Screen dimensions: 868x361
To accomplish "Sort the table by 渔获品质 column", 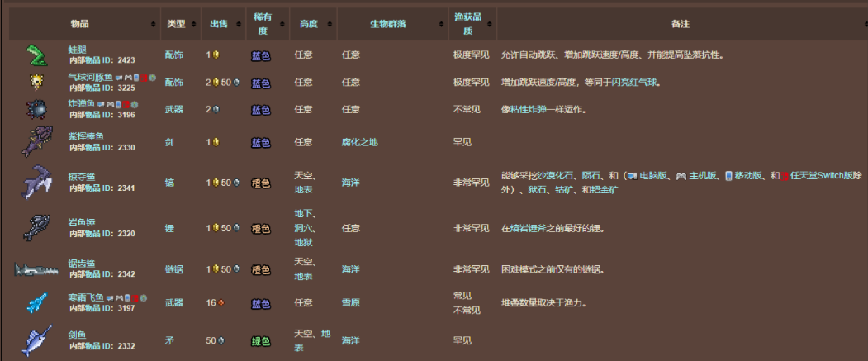I will pos(490,24).
